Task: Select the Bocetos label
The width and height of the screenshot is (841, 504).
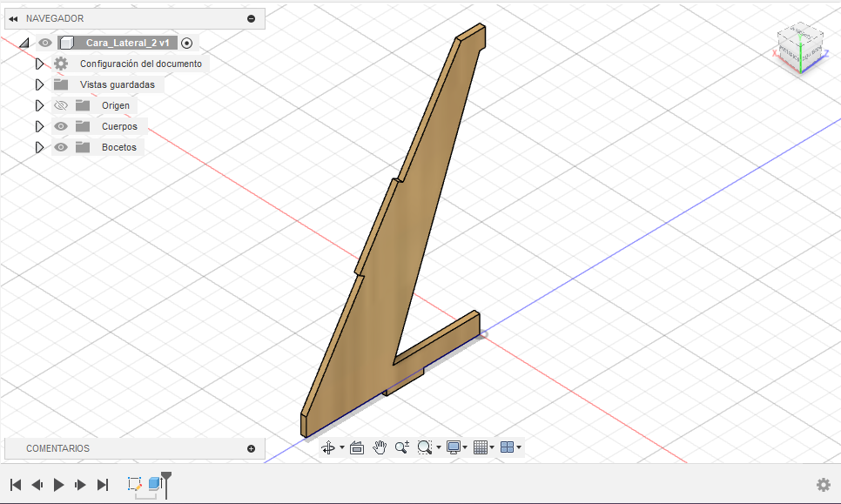Action: coord(119,147)
